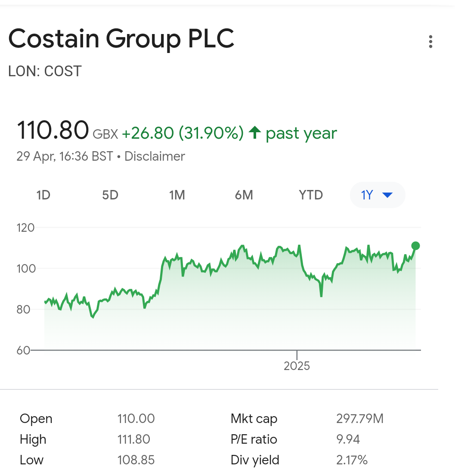
Task: Choose the YTD range tab
Action: [x=311, y=195]
